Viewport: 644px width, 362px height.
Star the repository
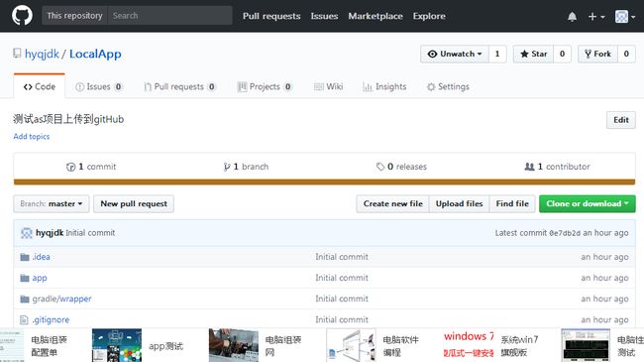(533, 54)
